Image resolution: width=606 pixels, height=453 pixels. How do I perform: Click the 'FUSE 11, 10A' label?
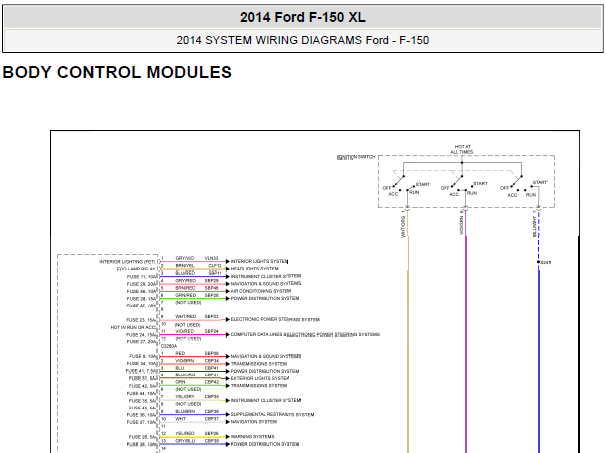[x=141, y=277]
